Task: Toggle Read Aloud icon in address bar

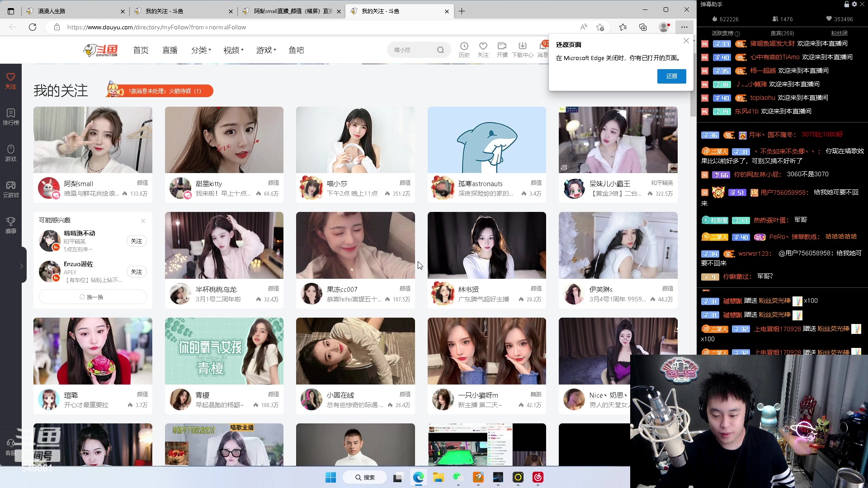Action: point(584,27)
